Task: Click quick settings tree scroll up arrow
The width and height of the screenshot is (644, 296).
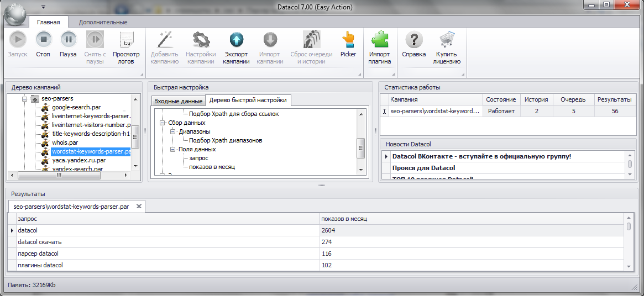Action: click(361, 114)
